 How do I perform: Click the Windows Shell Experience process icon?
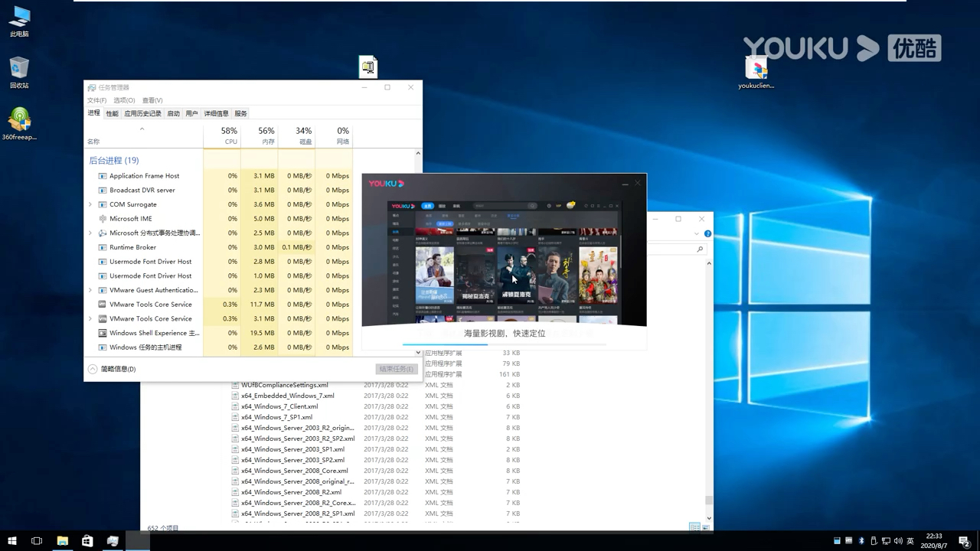[103, 333]
